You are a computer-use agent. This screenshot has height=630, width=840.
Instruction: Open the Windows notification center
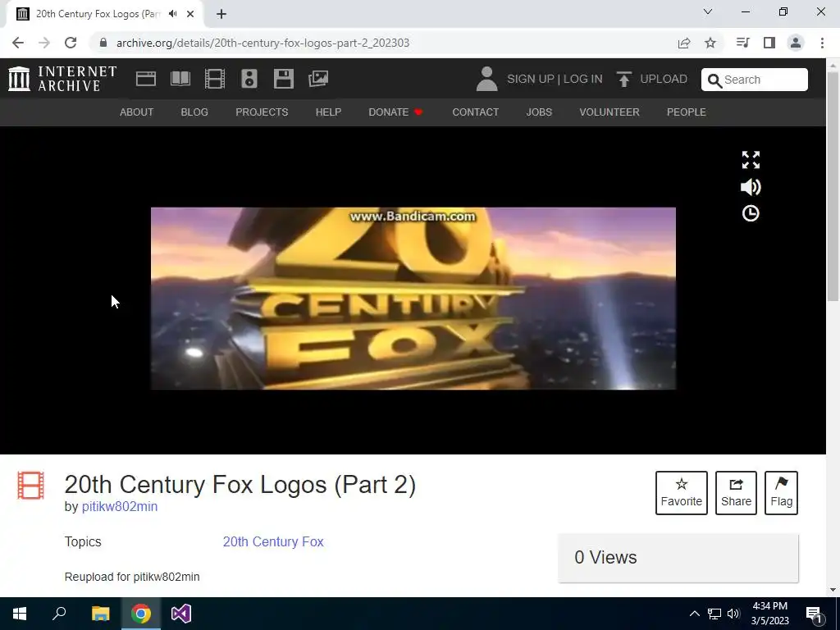coord(815,614)
